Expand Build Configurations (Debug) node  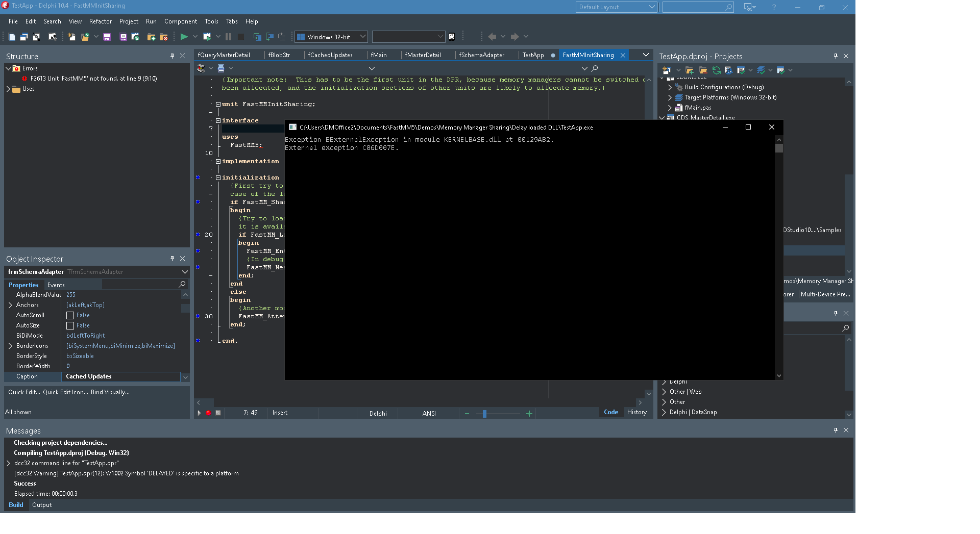(x=670, y=87)
